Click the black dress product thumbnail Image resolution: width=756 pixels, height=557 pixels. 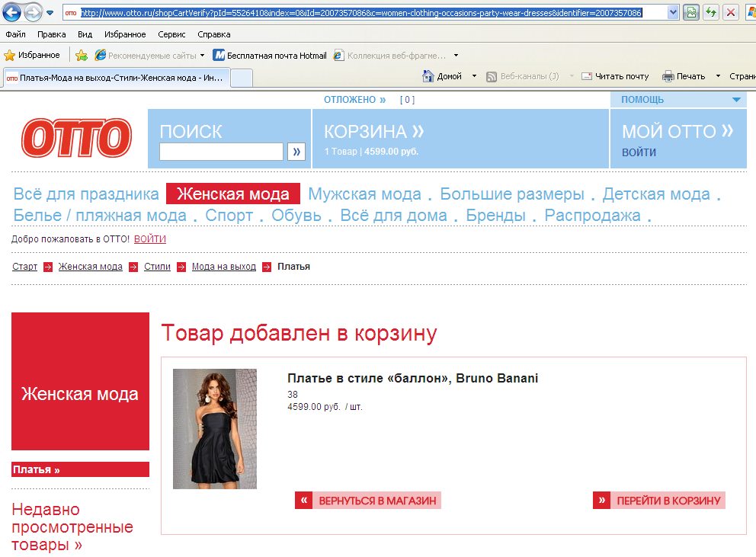click(x=215, y=429)
